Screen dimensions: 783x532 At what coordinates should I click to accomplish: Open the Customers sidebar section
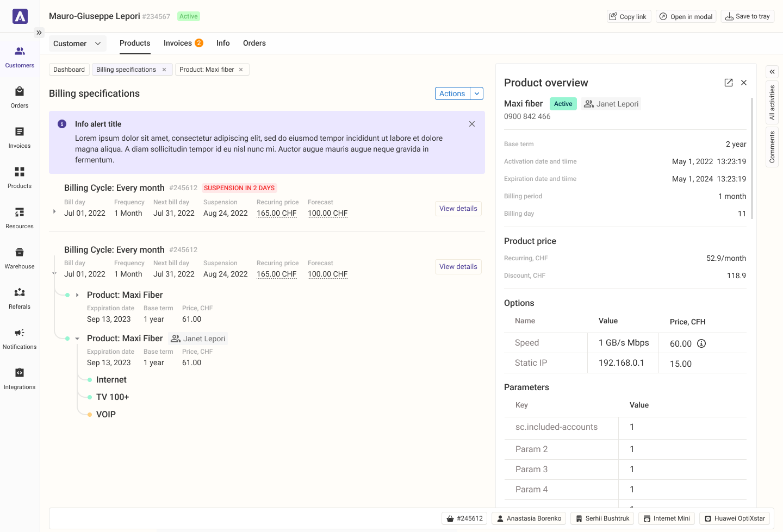pyautogui.click(x=20, y=57)
